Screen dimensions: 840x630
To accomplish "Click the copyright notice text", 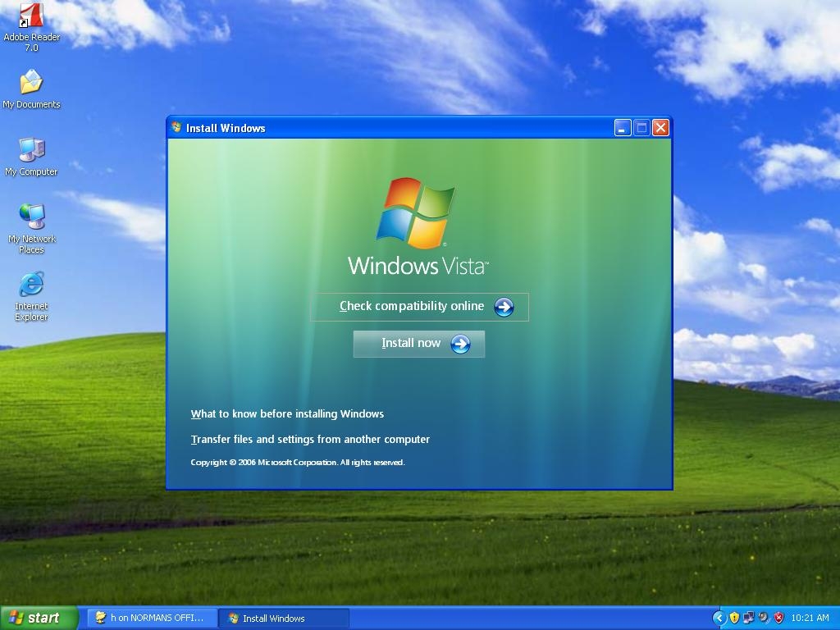I will (298, 463).
